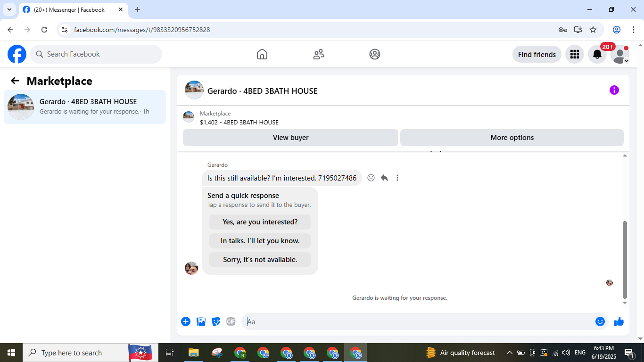This screenshot has height=362, width=644.
Task: Go to the Home feed icon
Action: click(x=262, y=54)
